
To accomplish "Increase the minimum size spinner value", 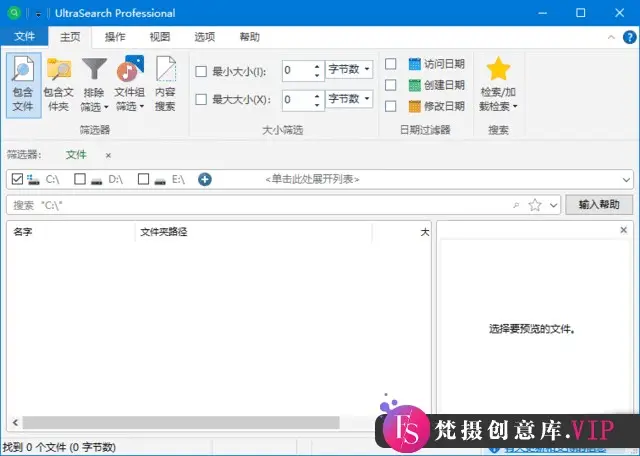I will (x=317, y=66).
